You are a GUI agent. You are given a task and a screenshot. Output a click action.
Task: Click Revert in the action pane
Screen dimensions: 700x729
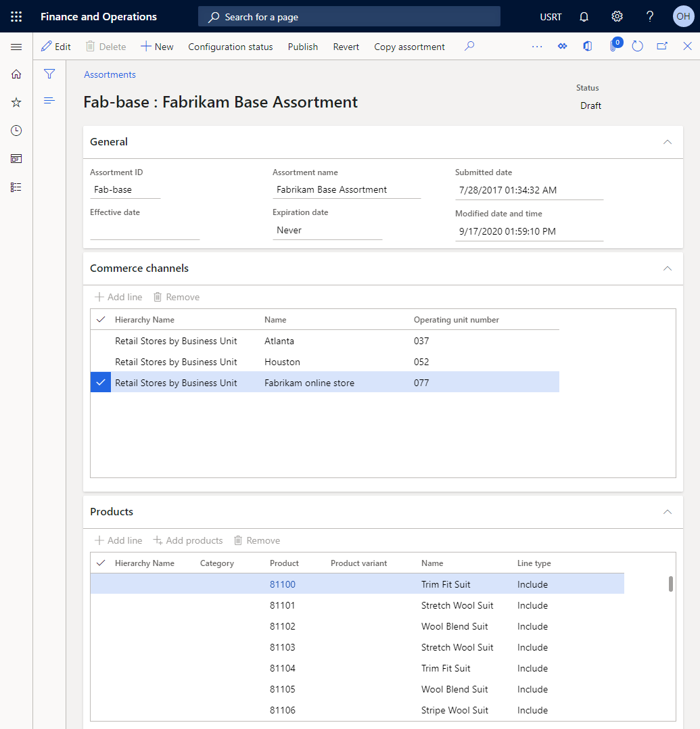pyautogui.click(x=346, y=47)
